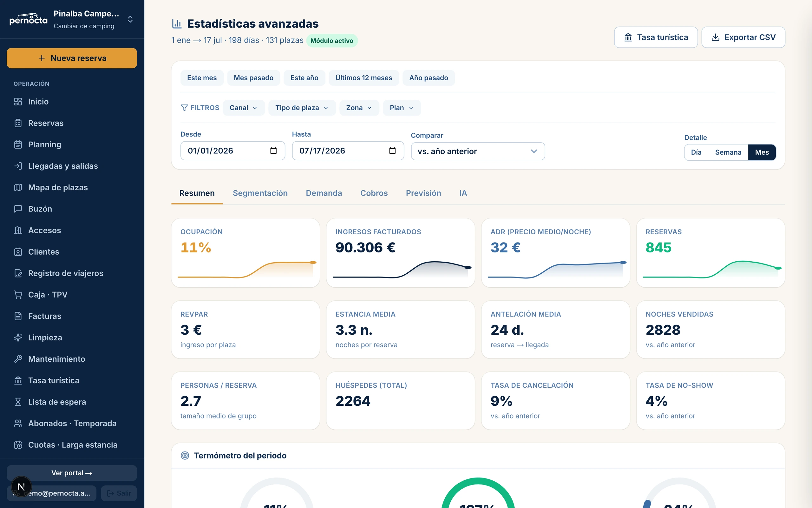Open Ver portal link
The height and width of the screenshot is (508, 812).
[x=72, y=473]
